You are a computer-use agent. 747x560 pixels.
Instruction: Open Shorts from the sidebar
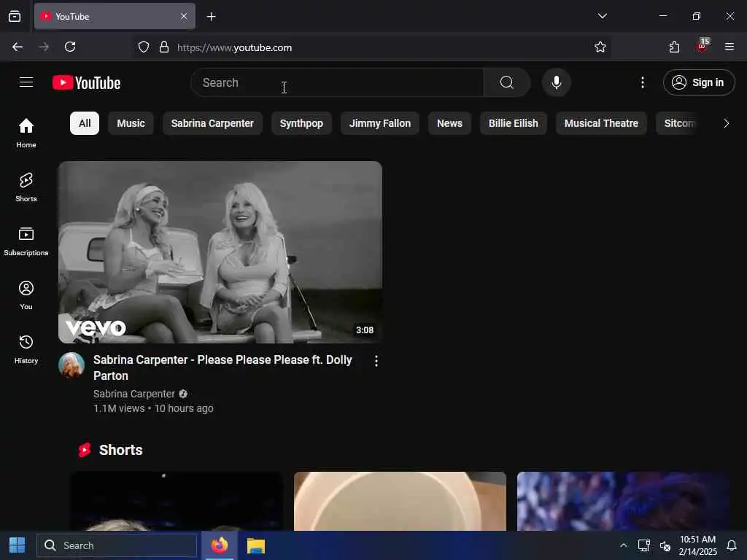26,187
